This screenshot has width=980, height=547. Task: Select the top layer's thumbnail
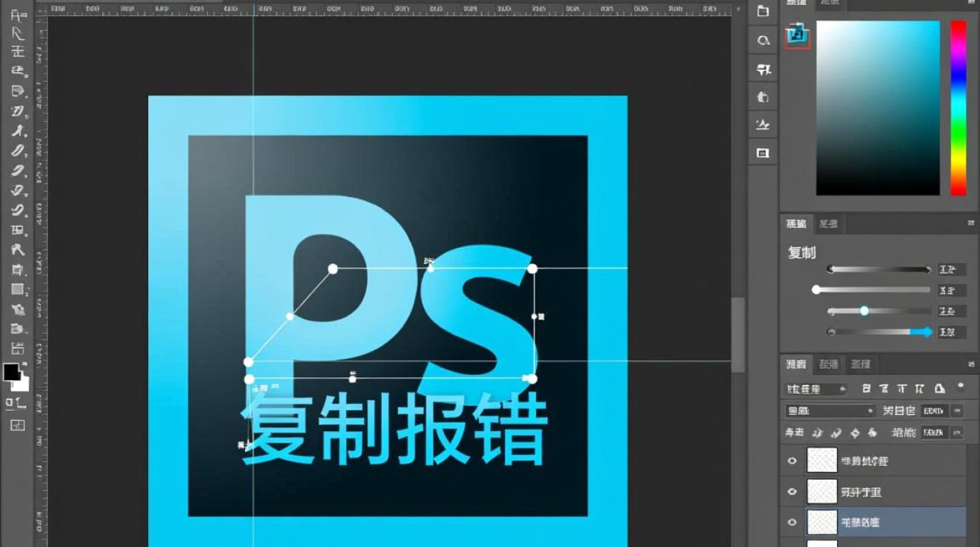(x=822, y=461)
